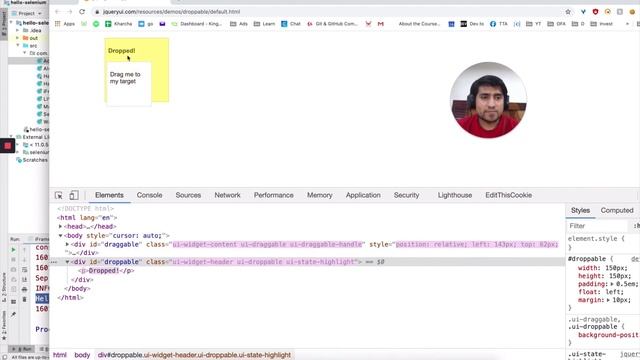640x360 pixels.
Task: Reload the page in Chrome
Action: pyautogui.click(x=82, y=12)
